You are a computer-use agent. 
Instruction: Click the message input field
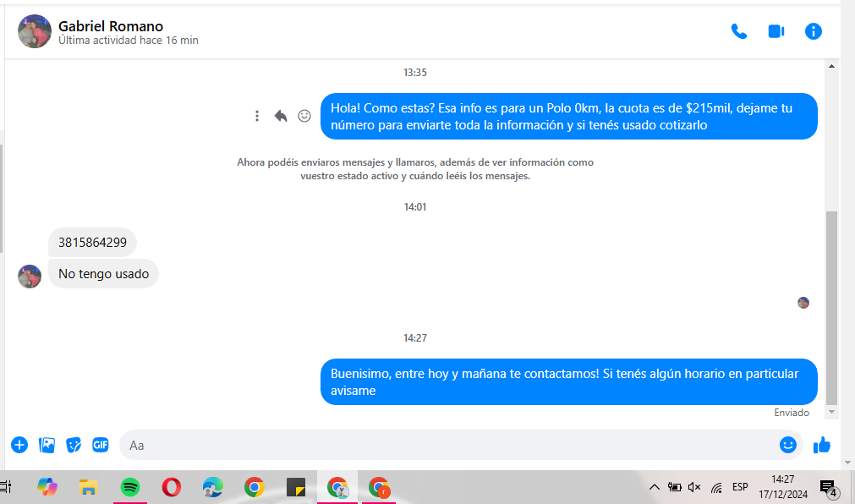pyautogui.click(x=448, y=445)
